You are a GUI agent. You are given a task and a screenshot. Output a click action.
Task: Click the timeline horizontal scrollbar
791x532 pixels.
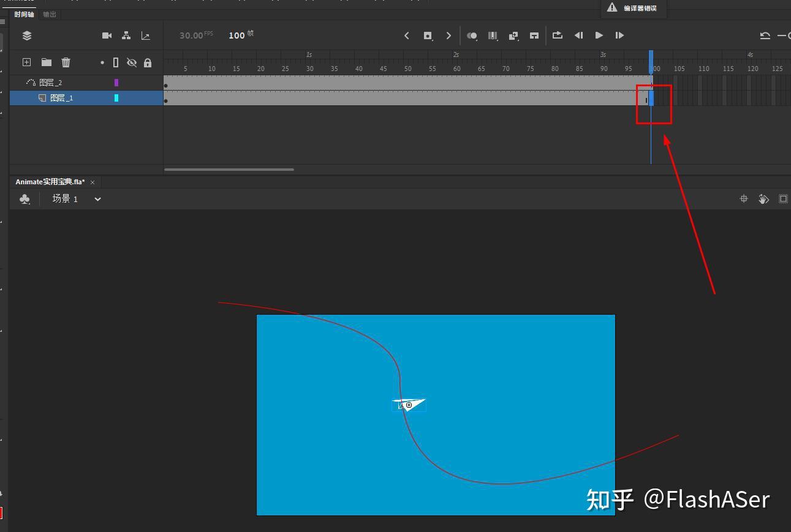click(x=229, y=170)
